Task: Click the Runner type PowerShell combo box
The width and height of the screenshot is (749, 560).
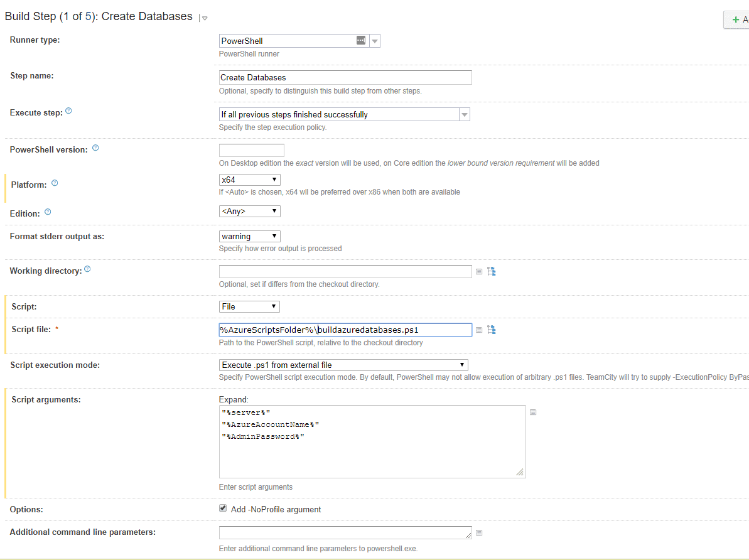Action: pyautogui.click(x=299, y=41)
